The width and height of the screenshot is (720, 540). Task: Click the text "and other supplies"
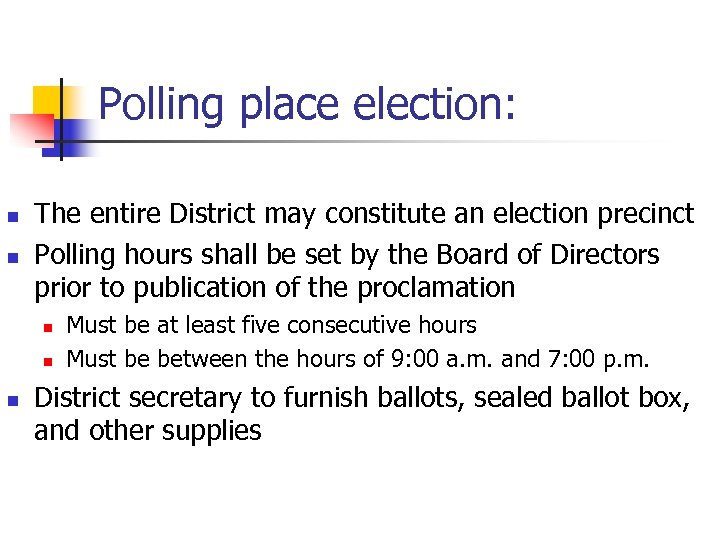pos(147,432)
